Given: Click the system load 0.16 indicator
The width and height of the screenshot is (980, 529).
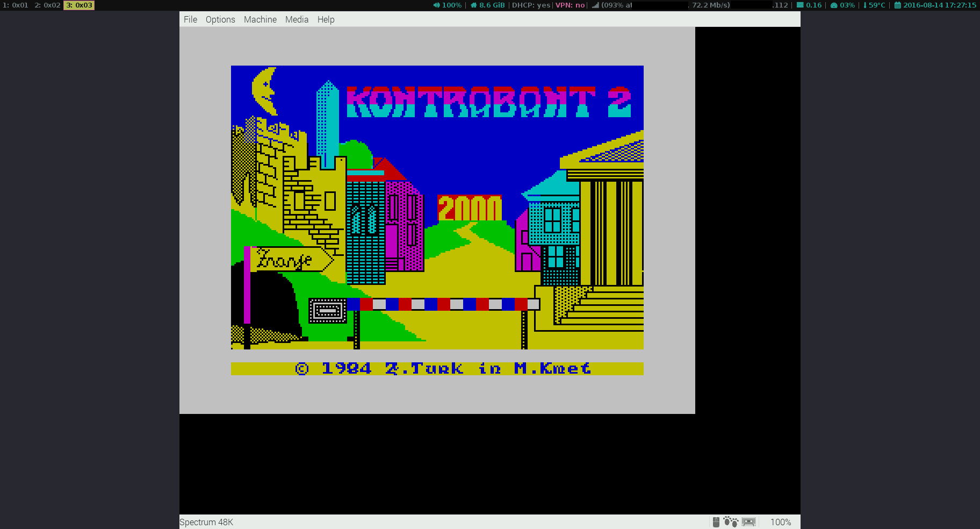Looking at the screenshot, I should 809,5.
